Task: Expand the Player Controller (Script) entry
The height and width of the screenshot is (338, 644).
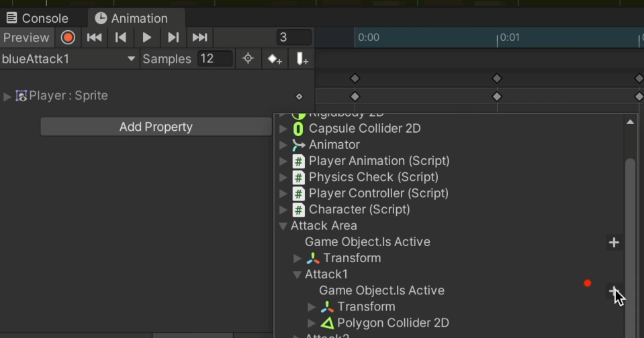Action: tap(283, 194)
